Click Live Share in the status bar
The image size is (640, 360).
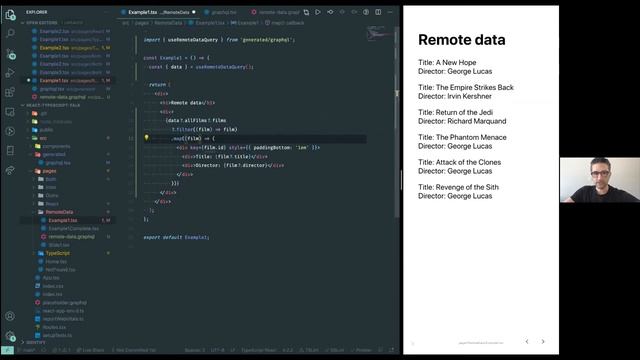(x=90, y=350)
